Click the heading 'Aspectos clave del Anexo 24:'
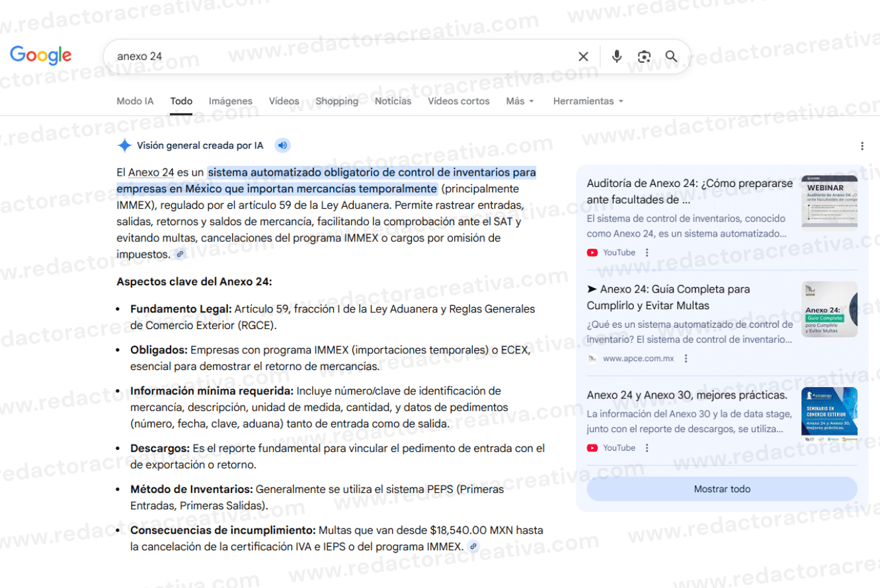Viewport: 880px width, 588px height. (x=194, y=281)
